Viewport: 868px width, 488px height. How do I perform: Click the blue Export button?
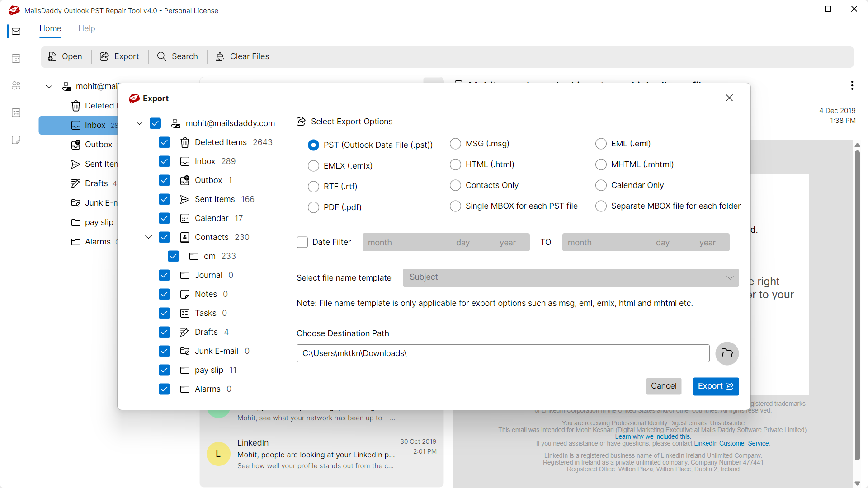(x=716, y=386)
